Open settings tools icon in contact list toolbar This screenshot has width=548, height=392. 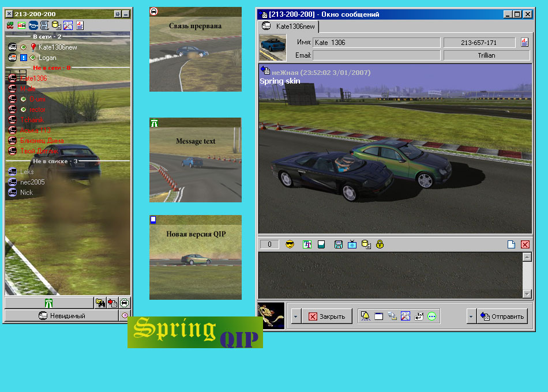pyautogui.click(x=68, y=25)
